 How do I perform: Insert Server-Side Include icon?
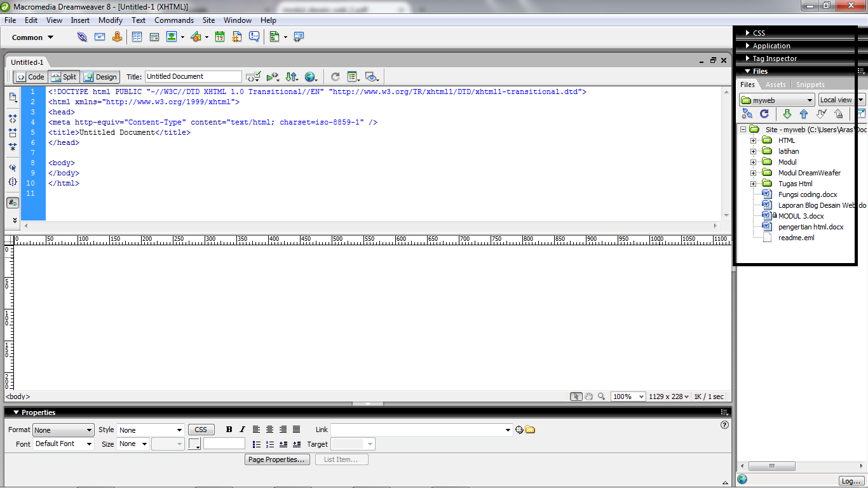[x=237, y=37]
